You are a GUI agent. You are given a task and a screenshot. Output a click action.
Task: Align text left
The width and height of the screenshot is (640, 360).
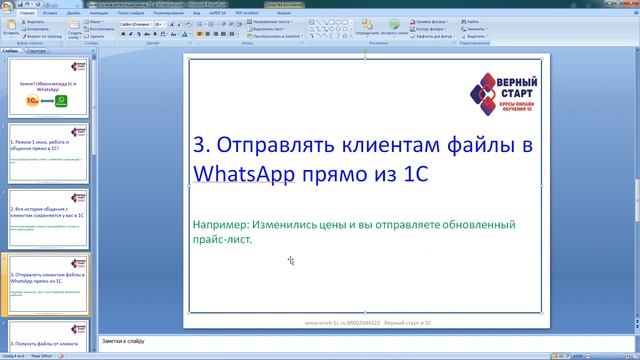200,34
